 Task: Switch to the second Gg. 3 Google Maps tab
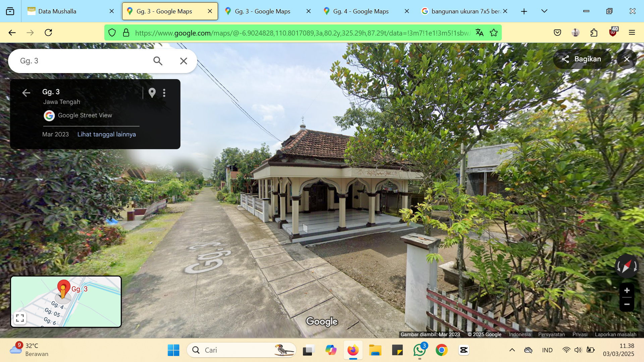tap(267, 11)
